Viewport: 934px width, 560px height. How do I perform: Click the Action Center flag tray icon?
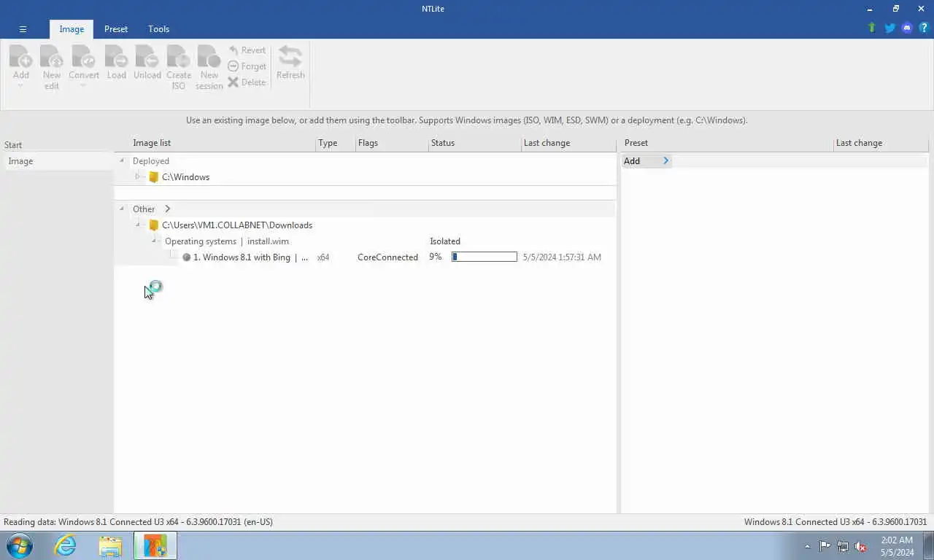point(825,546)
